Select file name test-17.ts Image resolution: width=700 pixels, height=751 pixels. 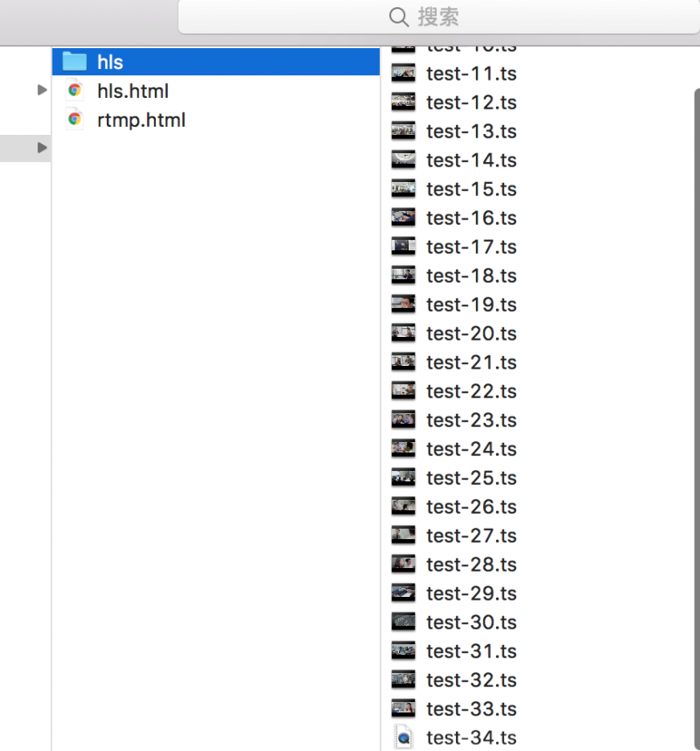click(472, 247)
